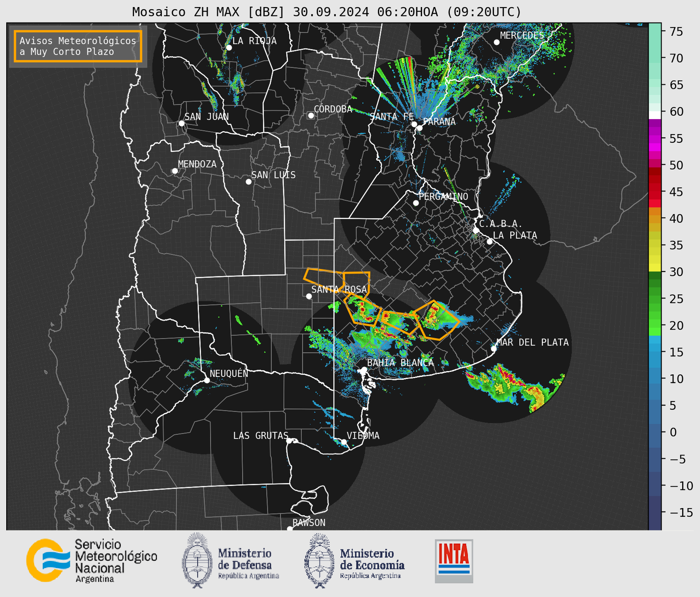
Task: Click the VIEDMA city marker dot
Action: [344, 442]
